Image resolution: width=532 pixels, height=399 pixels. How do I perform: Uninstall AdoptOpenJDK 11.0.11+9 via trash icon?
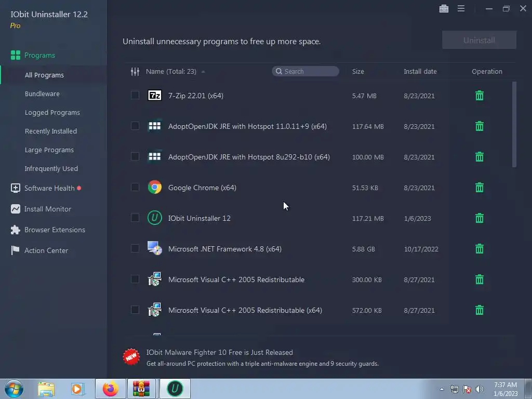479,126
